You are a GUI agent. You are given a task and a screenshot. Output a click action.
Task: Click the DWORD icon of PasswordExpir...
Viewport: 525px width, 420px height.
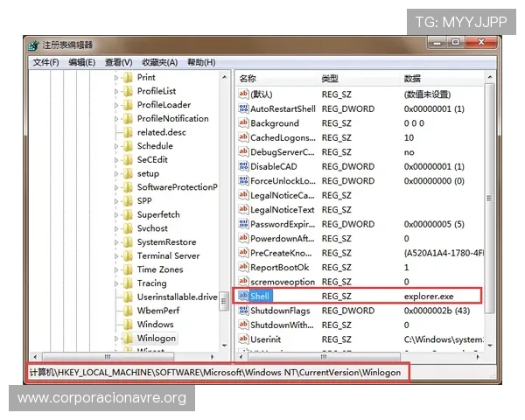click(243, 224)
